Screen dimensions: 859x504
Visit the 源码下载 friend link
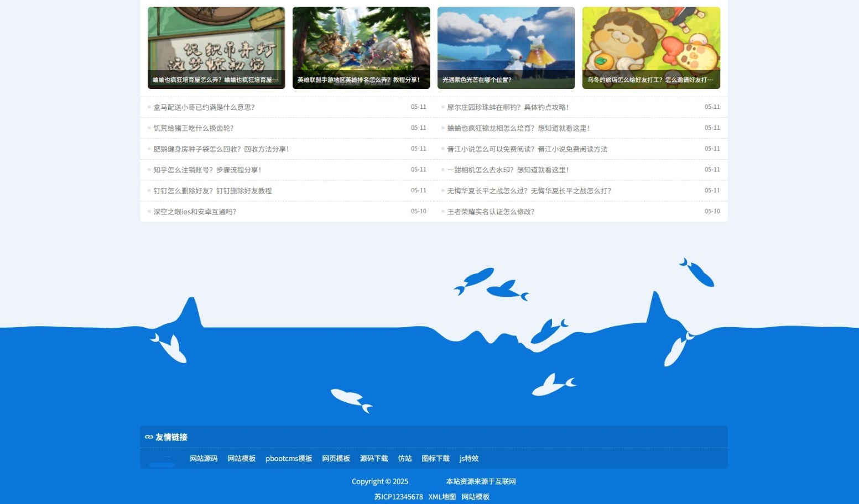pyautogui.click(x=374, y=459)
